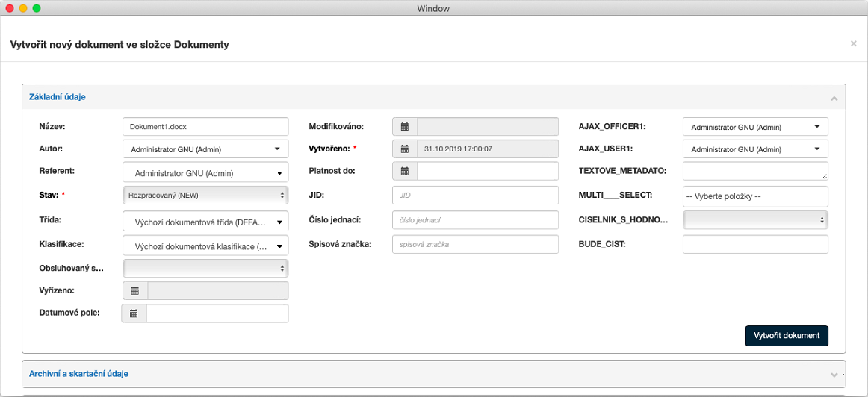The height and width of the screenshot is (397, 868).
Task: Open the Referent dropdown
Action: coord(205,173)
